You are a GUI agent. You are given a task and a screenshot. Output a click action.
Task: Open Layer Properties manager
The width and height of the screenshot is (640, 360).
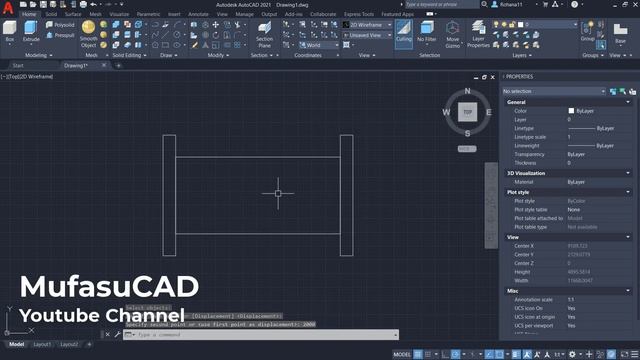[x=478, y=34]
